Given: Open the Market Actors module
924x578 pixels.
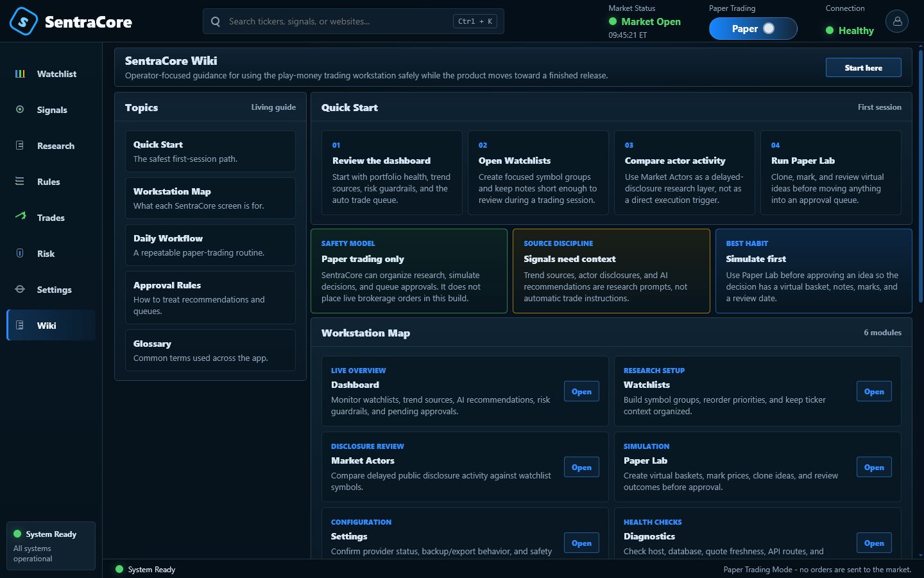Looking at the screenshot, I should point(581,468).
